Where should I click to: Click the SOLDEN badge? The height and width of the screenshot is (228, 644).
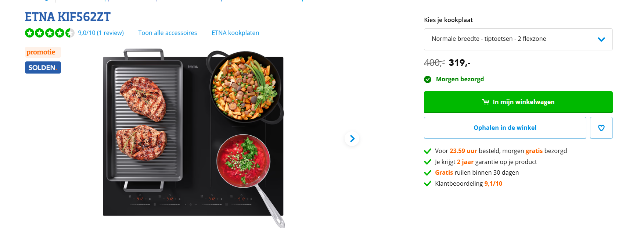click(43, 68)
